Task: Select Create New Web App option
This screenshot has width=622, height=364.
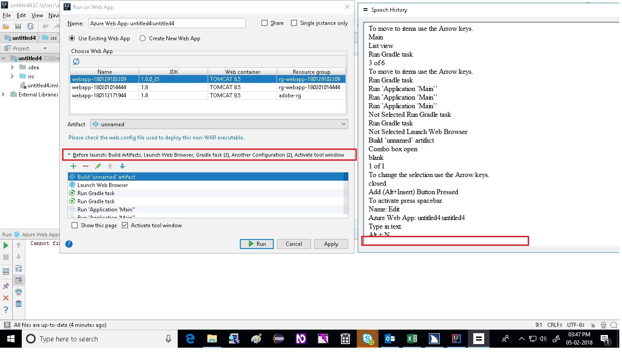Action: [142, 38]
